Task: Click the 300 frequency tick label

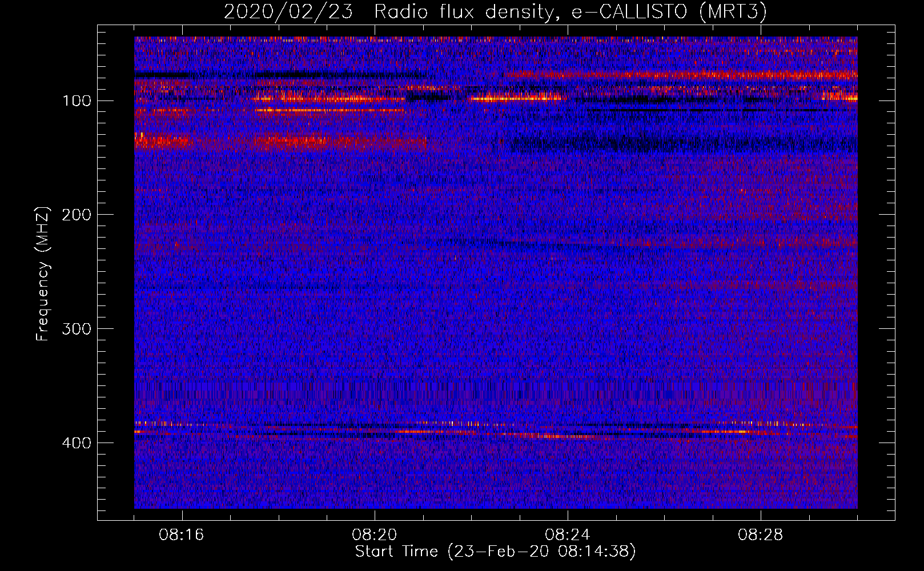Action: coord(76,329)
